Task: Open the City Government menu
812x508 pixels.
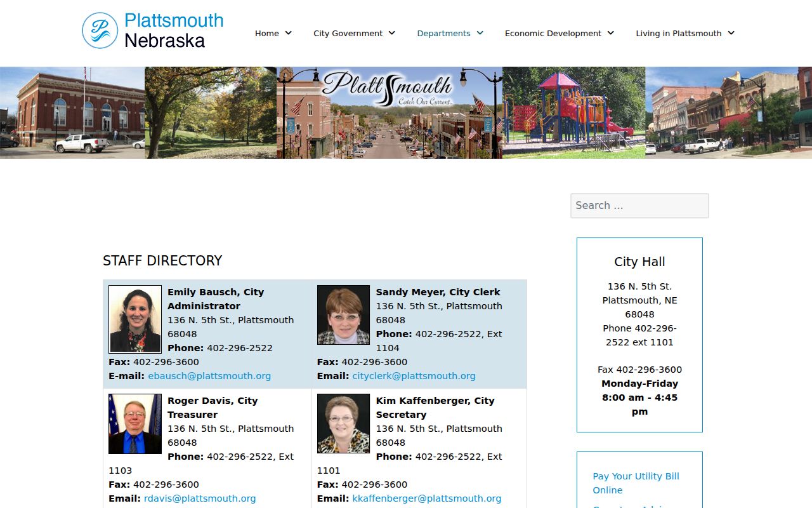Action: click(x=348, y=33)
